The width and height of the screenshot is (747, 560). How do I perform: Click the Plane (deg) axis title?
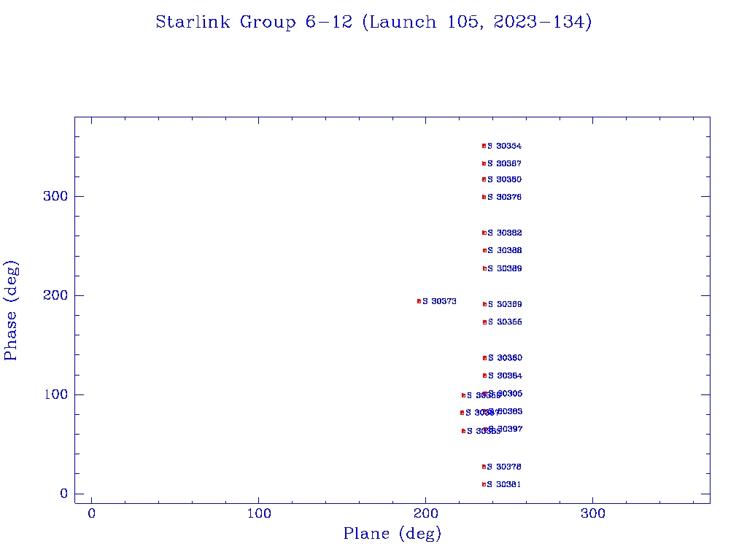click(x=392, y=533)
